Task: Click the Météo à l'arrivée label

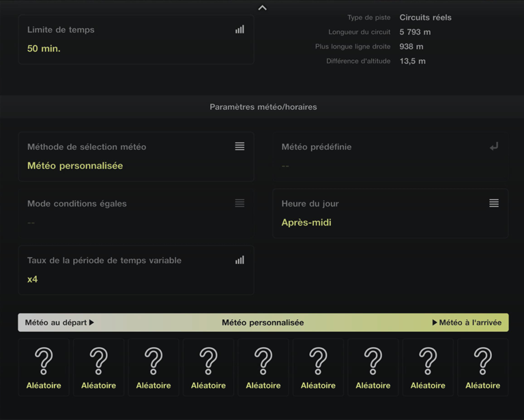Action: tap(467, 322)
